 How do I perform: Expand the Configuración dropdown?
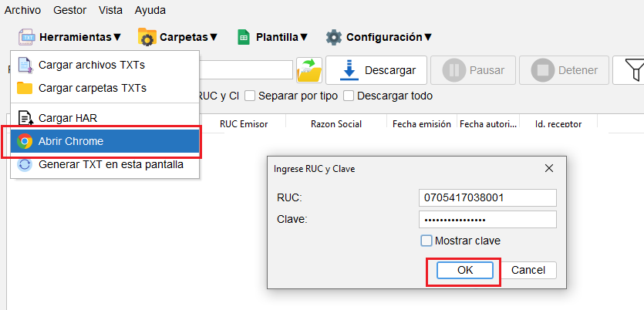[378, 37]
